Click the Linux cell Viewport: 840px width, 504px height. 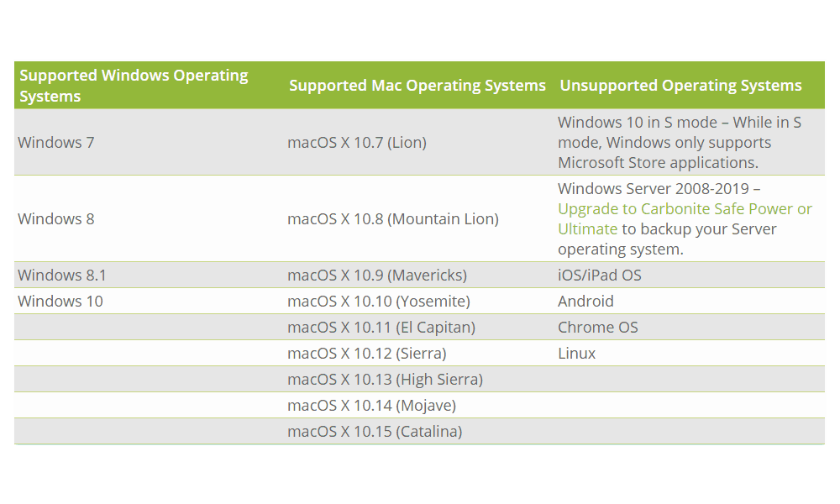click(x=576, y=354)
